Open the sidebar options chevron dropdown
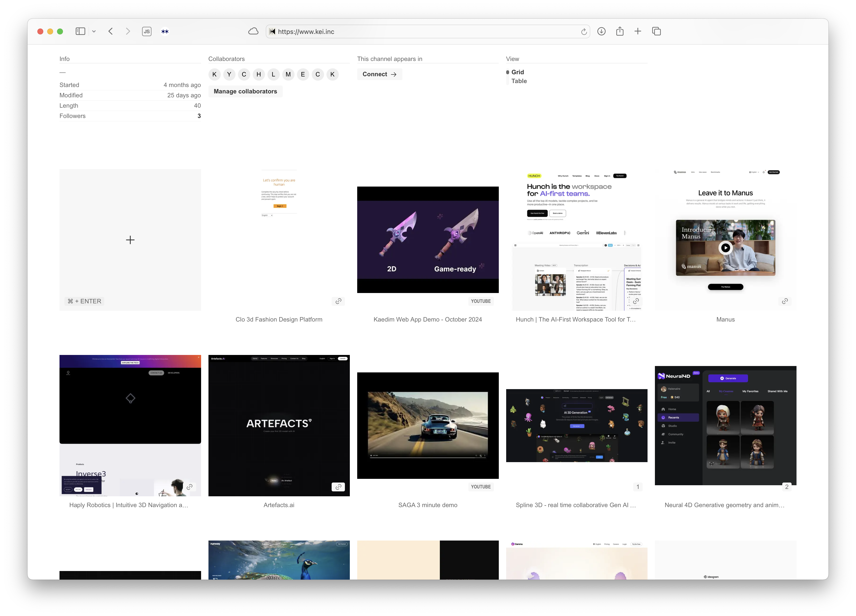856x616 pixels. 94,32
